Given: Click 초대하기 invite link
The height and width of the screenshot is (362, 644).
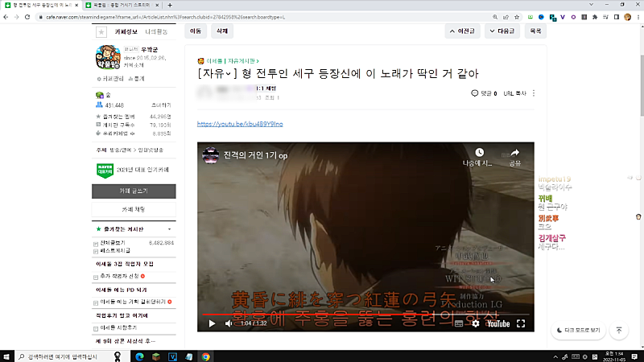Looking at the screenshot, I should click(161, 105).
